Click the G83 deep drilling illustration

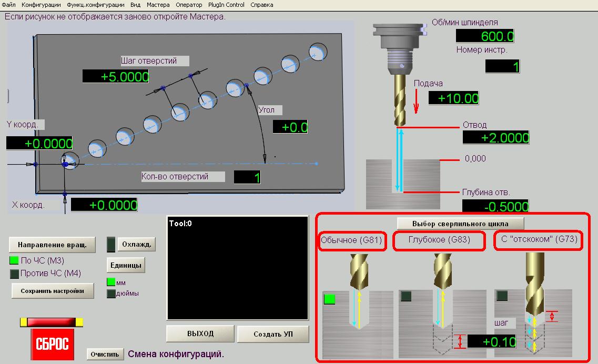click(442, 306)
